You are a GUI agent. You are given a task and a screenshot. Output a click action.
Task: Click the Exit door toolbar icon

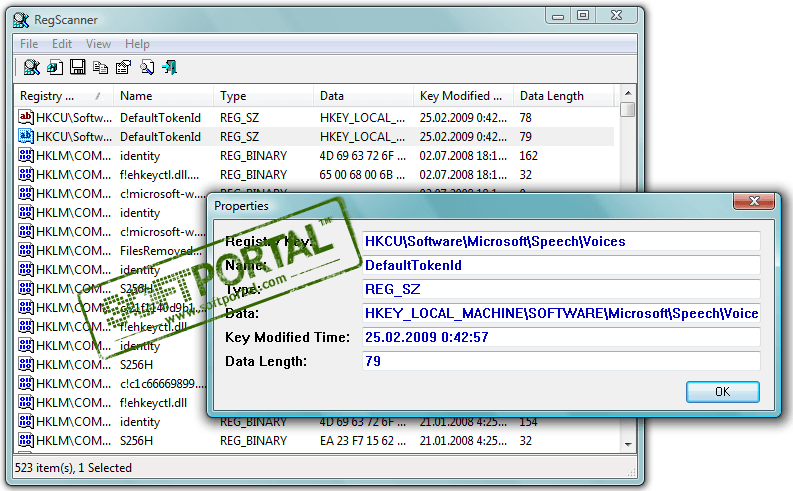[170, 67]
